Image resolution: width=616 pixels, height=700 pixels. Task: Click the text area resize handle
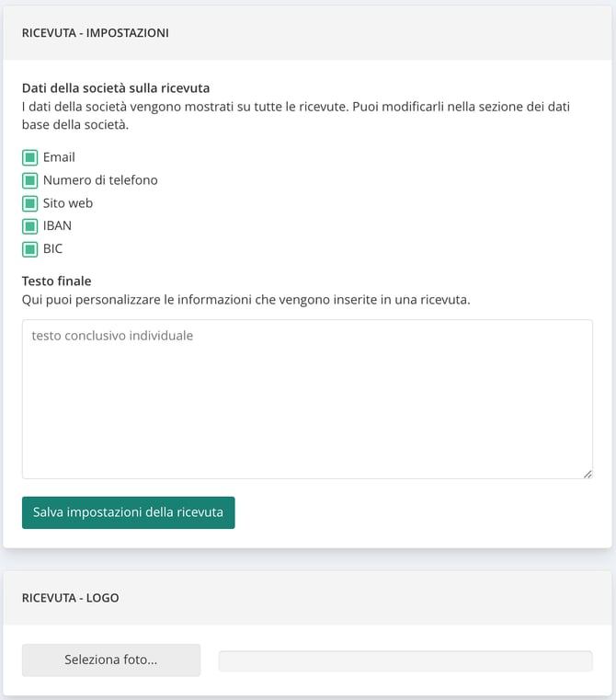pos(587,474)
